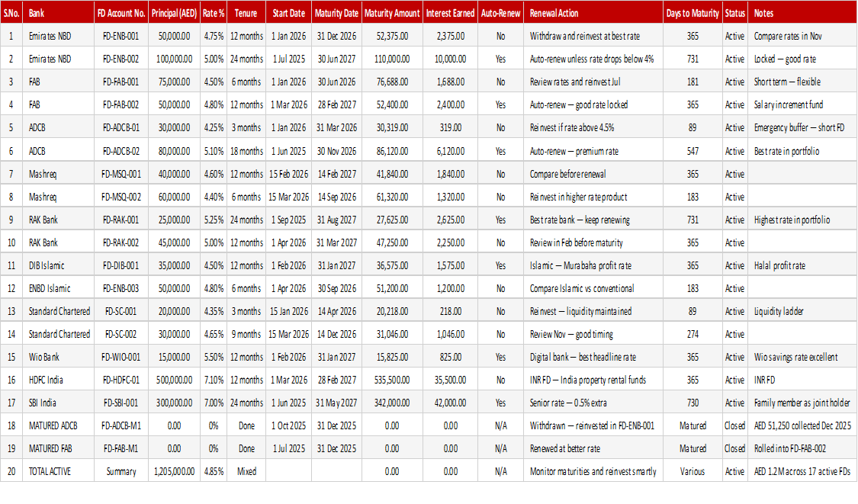Viewport: 858px width, 504px height.
Task: Click the Auto-Renew column header
Action: tap(500, 13)
